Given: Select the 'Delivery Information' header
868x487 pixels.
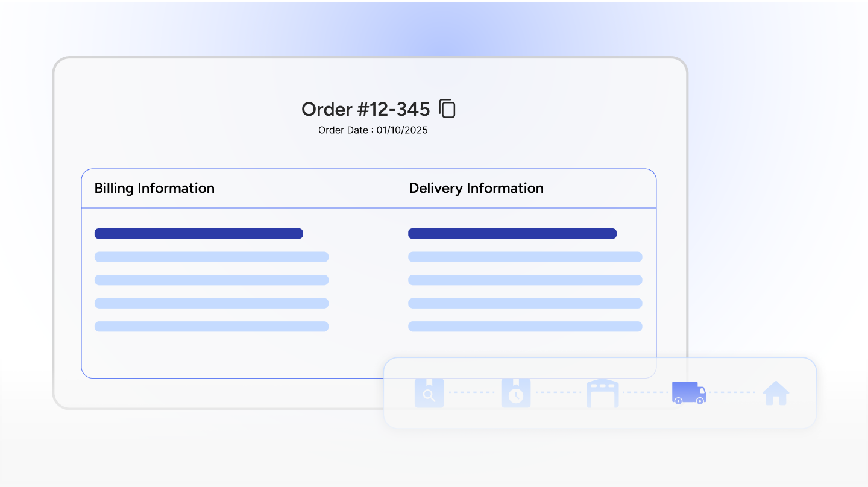Looking at the screenshot, I should (476, 188).
